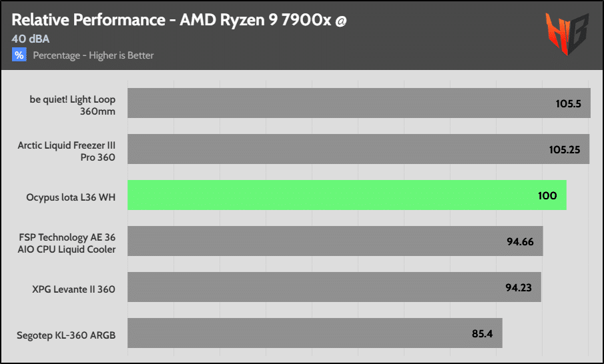
Task: Select the FSP Technology AE 36 bar
Action: coord(335,241)
